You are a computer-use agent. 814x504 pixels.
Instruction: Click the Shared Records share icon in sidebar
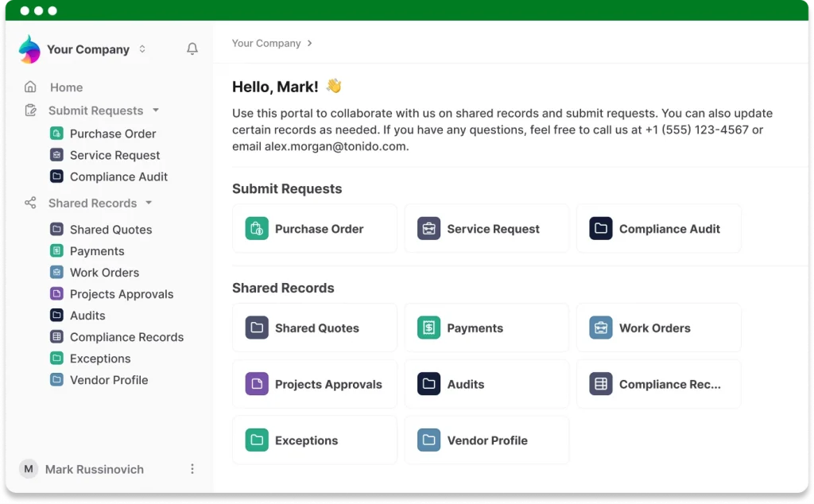pyautogui.click(x=30, y=204)
